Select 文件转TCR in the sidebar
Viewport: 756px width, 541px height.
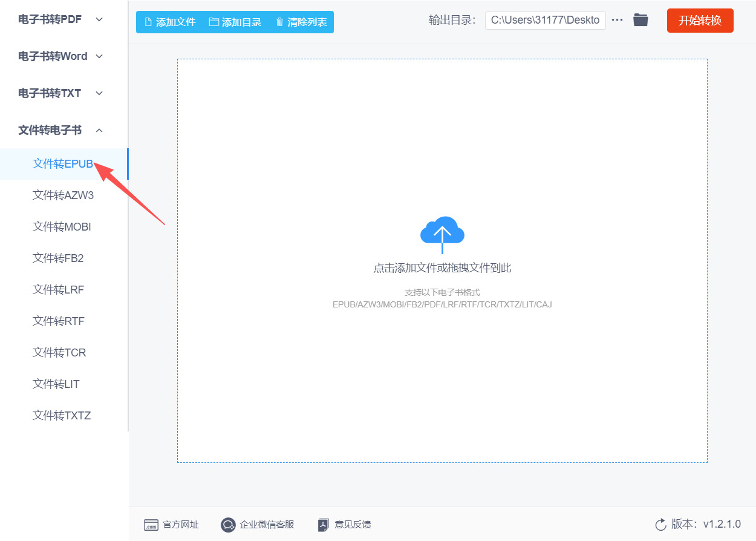click(x=64, y=353)
